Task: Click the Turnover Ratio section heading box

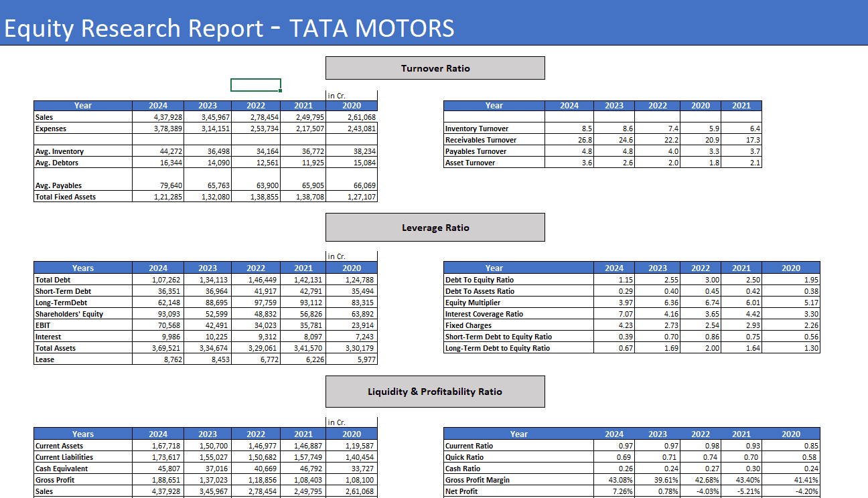Action: pyautogui.click(x=435, y=68)
